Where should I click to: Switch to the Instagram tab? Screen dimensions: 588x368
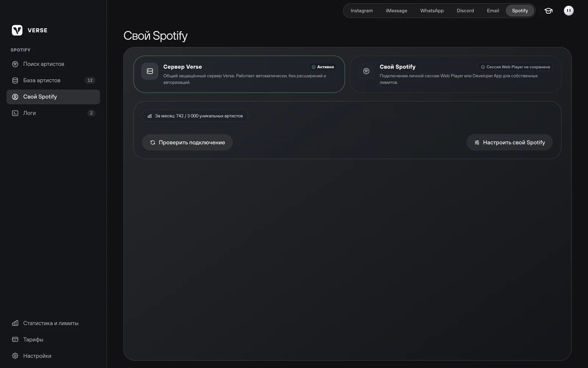pyautogui.click(x=362, y=11)
